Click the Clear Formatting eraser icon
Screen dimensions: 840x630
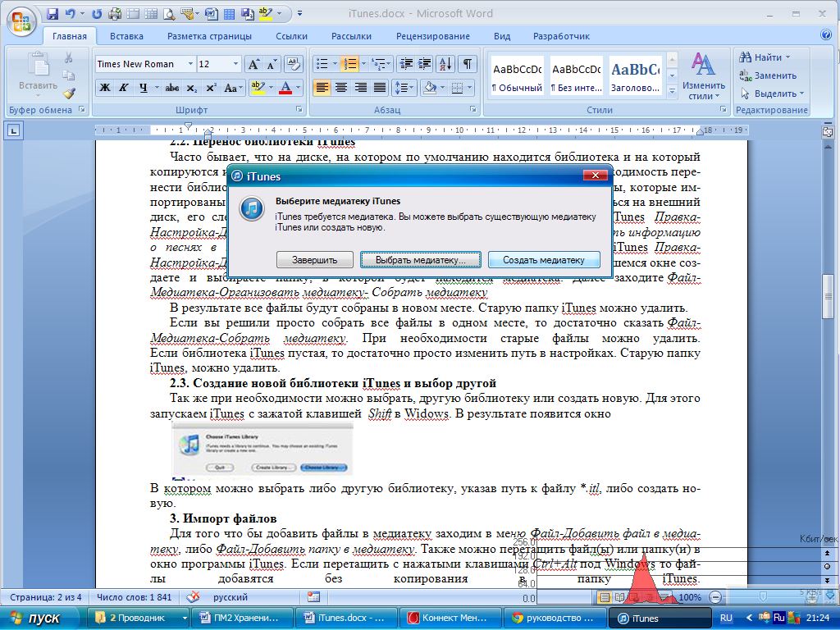293,64
